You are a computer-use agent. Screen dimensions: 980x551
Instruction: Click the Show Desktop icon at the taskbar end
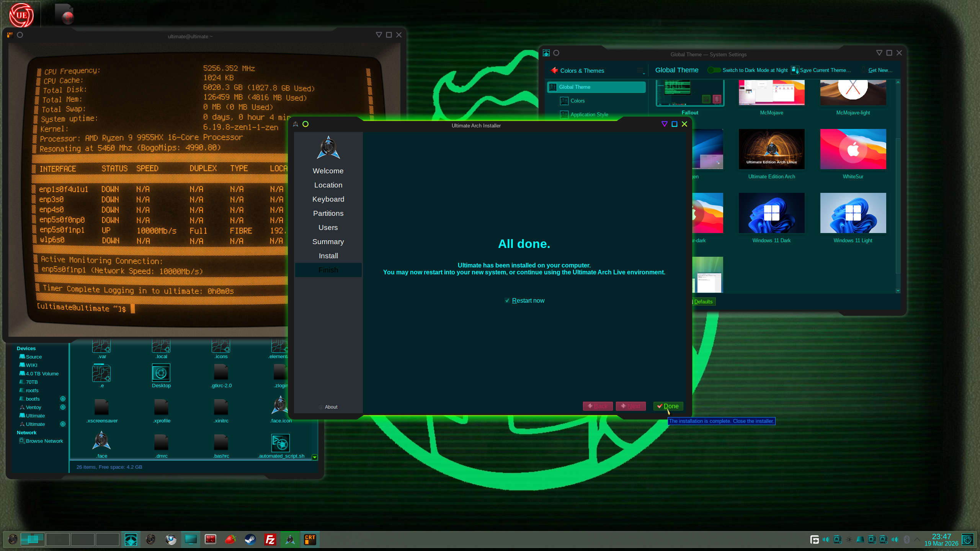click(967, 540)
